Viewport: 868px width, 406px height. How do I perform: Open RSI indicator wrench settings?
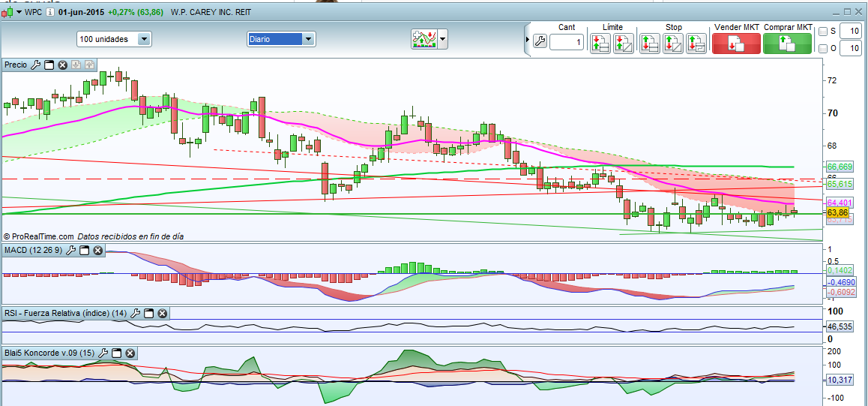(136, 313)
